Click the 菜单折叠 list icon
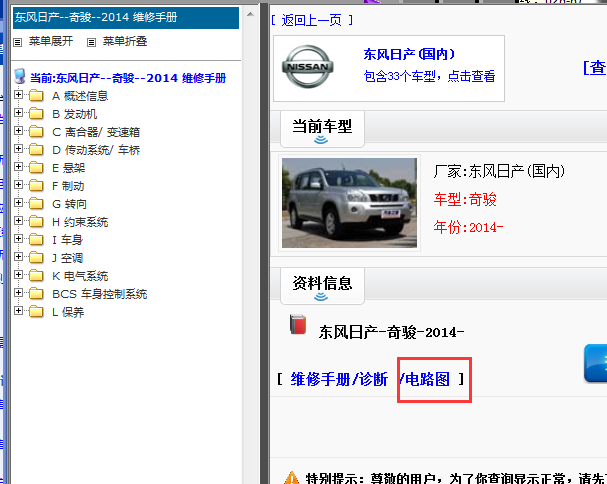Screen dimensions: 607x484 point(91,42)
